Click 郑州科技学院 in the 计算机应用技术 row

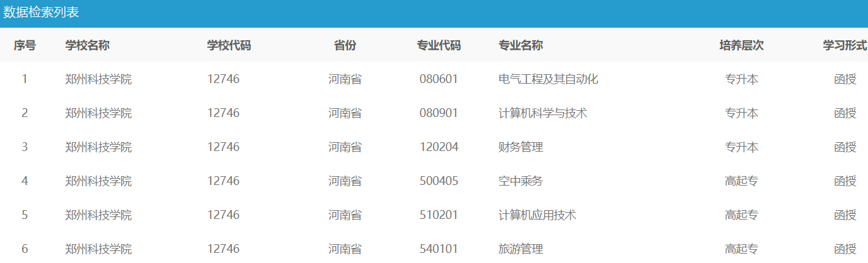click(98, 215)
